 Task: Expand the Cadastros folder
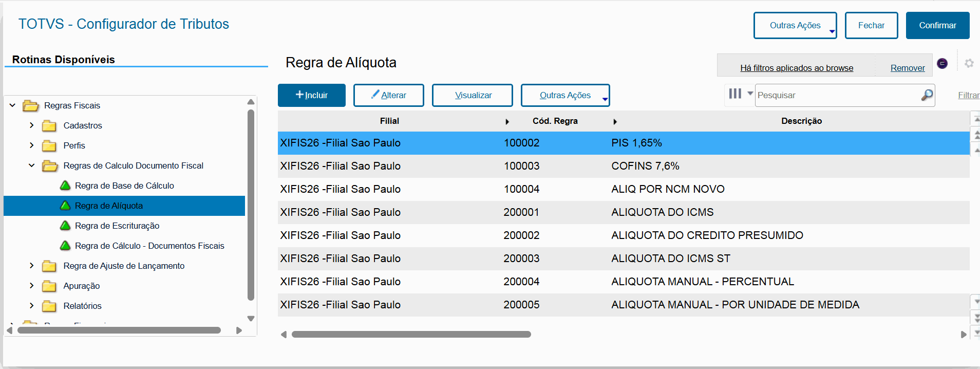coord(32,125)
